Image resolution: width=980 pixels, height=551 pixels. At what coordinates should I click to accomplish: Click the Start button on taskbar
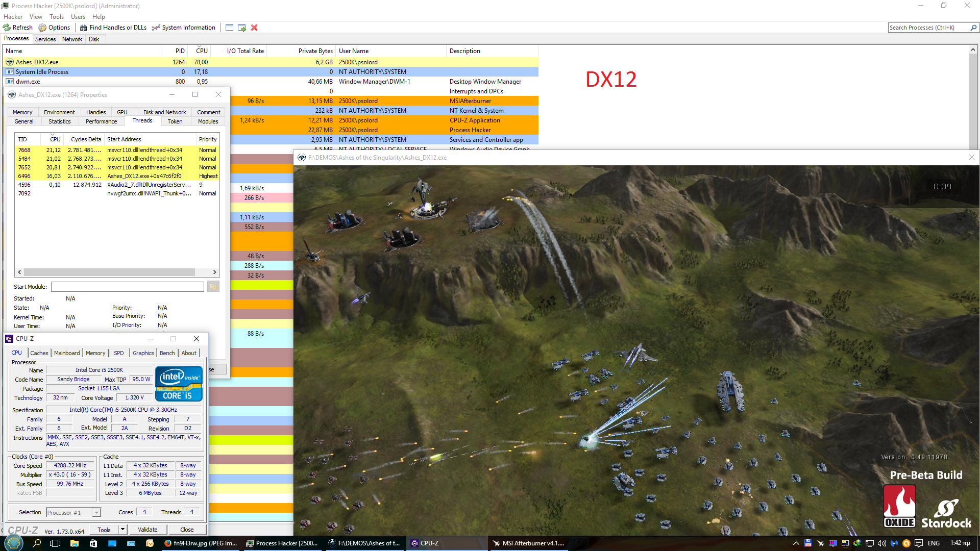coord(14,543)
